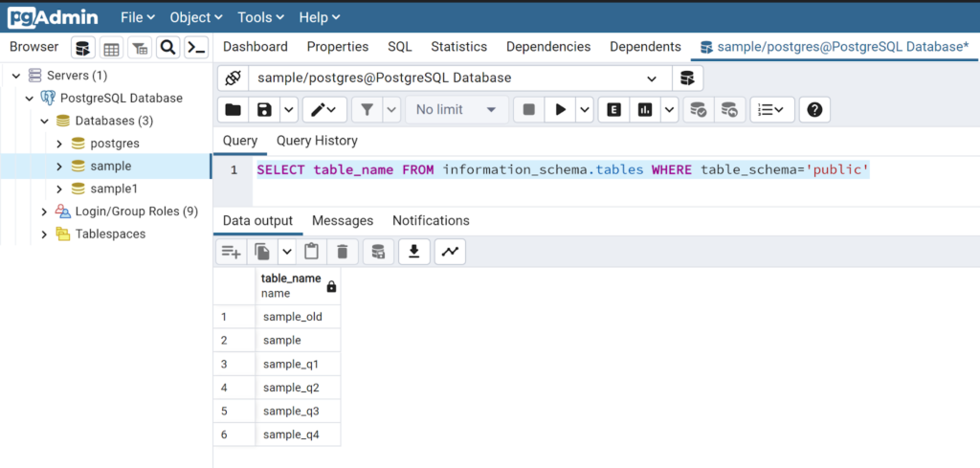Image resolution: width=980 pixels, height=468 pixels.
Task: Click the Filtered Rows icon in Browser toolbar
Action: coord(140,48)
